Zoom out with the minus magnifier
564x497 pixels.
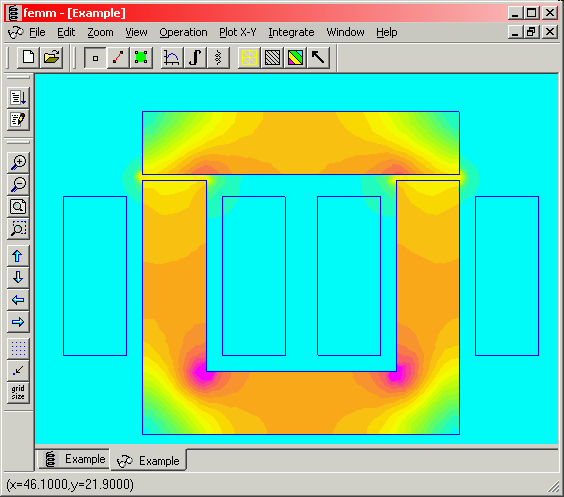click(18, 184)
